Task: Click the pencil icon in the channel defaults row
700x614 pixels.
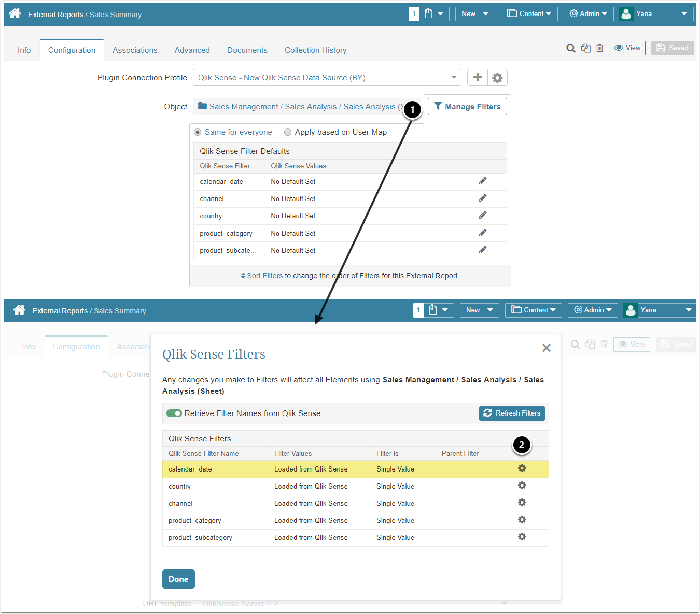Action: pyautogui.click(x=483, y=198)
